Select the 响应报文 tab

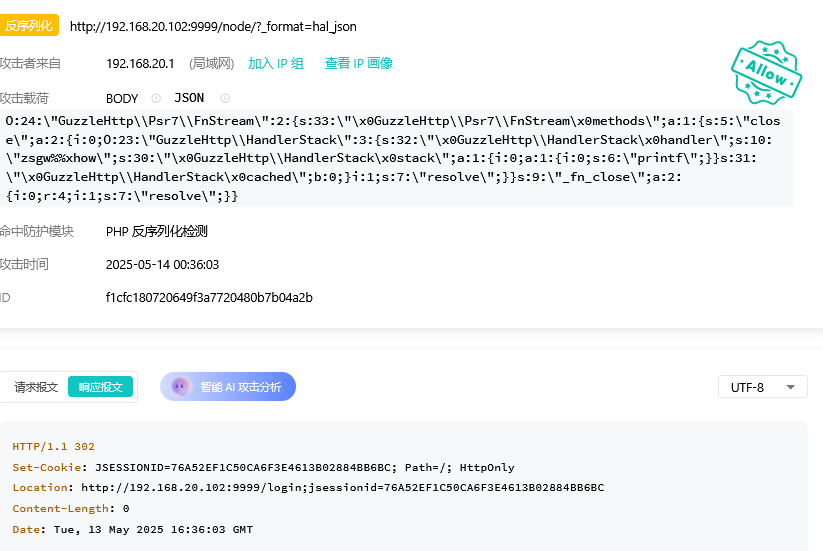[100, 387]
